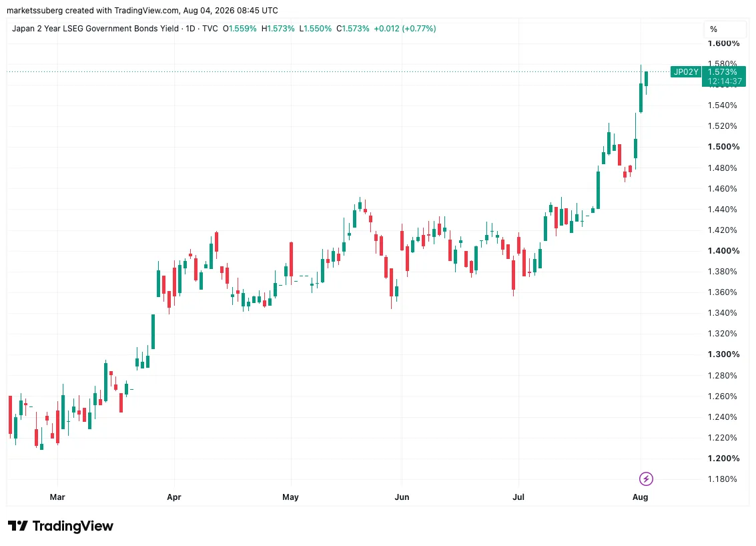This screenshot has width=756, height=546.
Task: Click the 1.573% current price label
Action: point(722,72)
